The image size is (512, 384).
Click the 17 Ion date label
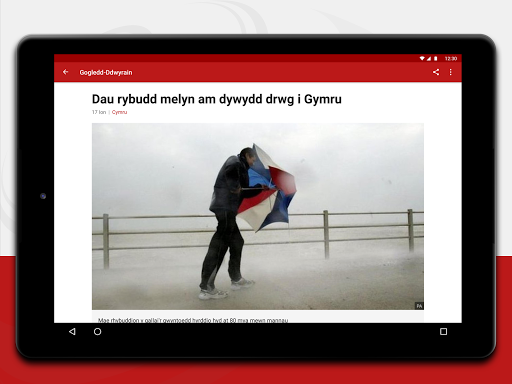click(x=99, y=112)
